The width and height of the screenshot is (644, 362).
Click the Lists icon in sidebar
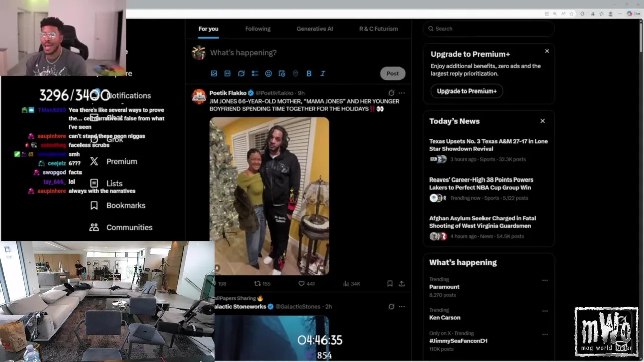point(94,184)
